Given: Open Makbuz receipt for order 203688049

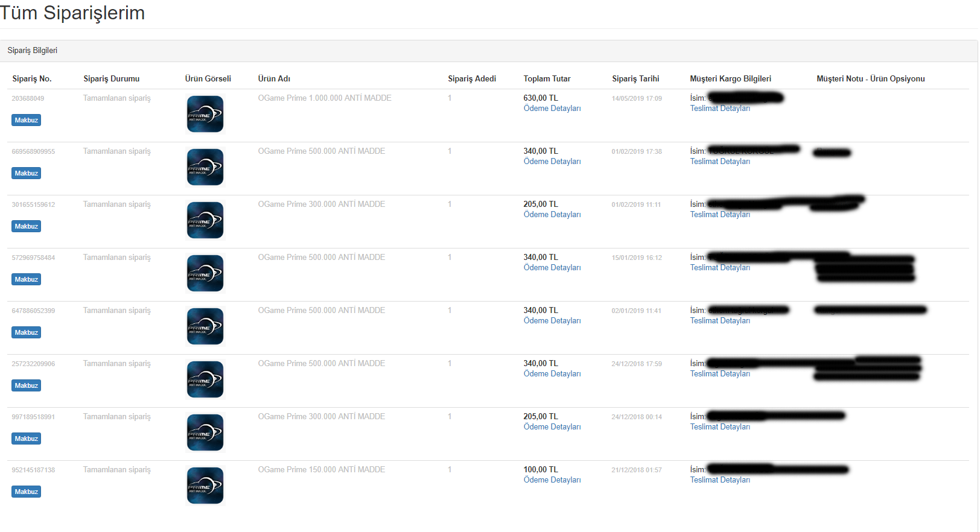Looking at the screenshot, I should pos(26,120).
